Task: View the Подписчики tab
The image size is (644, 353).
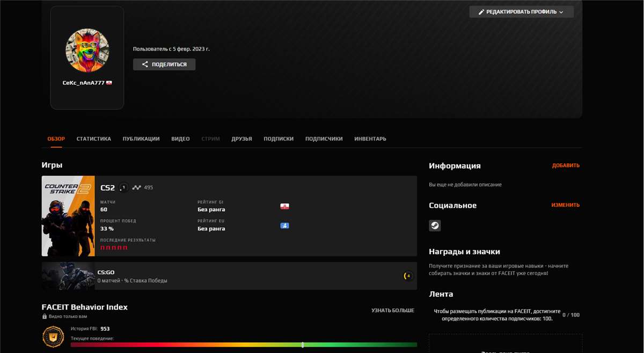Action: [324, 139]
